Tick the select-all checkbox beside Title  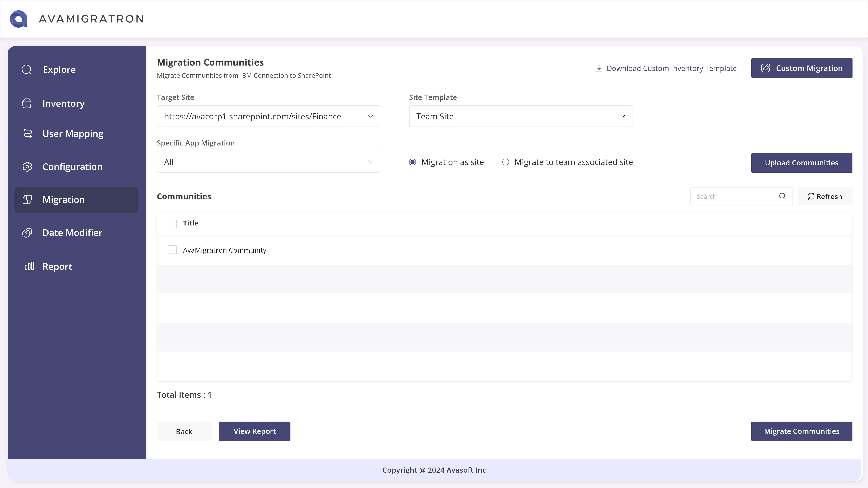point(172,224)
